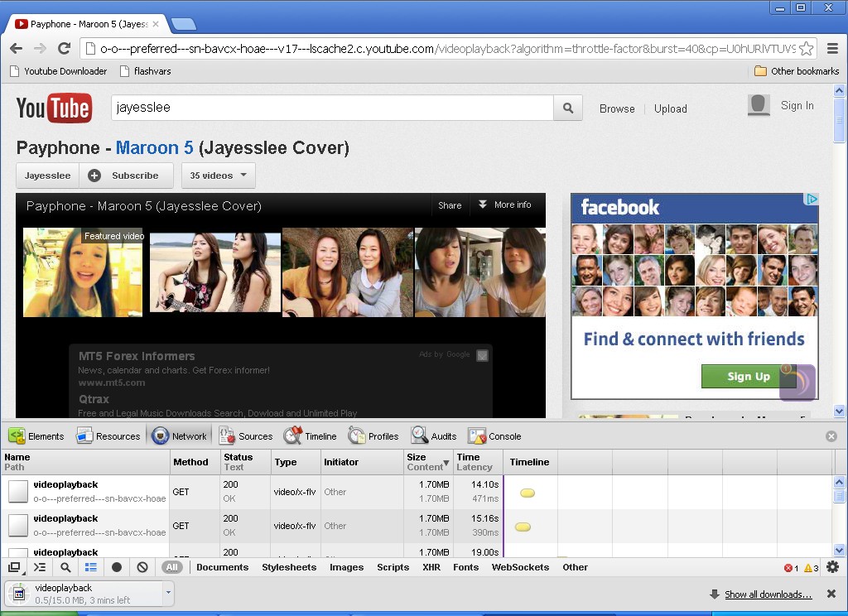
Task: Close the developer tools panel
Action: [x=831, y=436]
